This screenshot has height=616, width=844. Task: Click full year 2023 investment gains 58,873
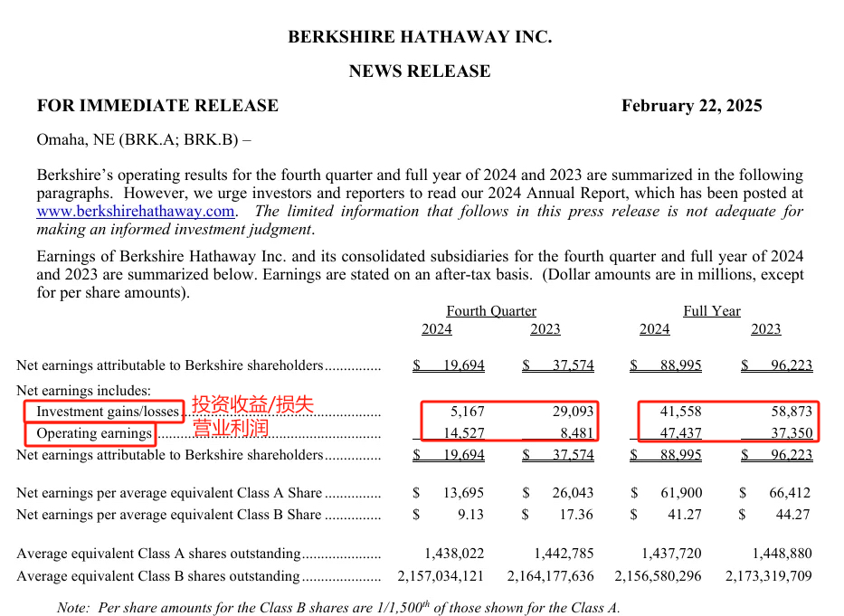[x=792, y=412]
